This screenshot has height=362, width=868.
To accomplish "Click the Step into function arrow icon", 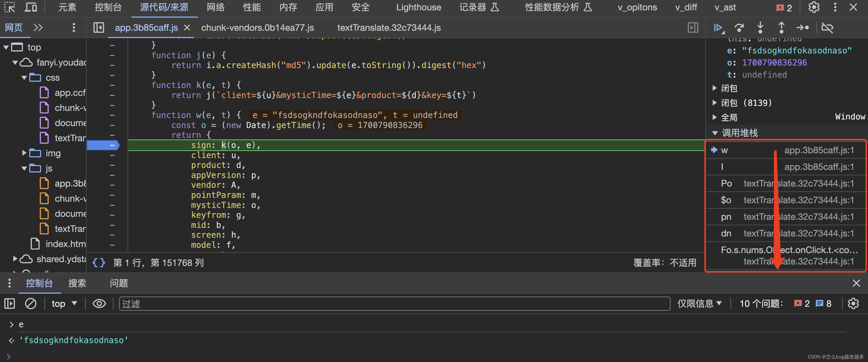I will 760,28.
